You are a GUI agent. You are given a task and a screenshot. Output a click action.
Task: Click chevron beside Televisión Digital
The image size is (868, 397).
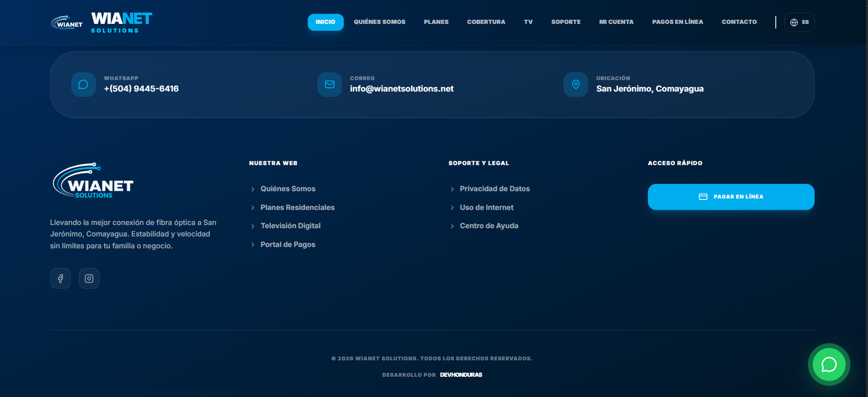click(253, 226)
